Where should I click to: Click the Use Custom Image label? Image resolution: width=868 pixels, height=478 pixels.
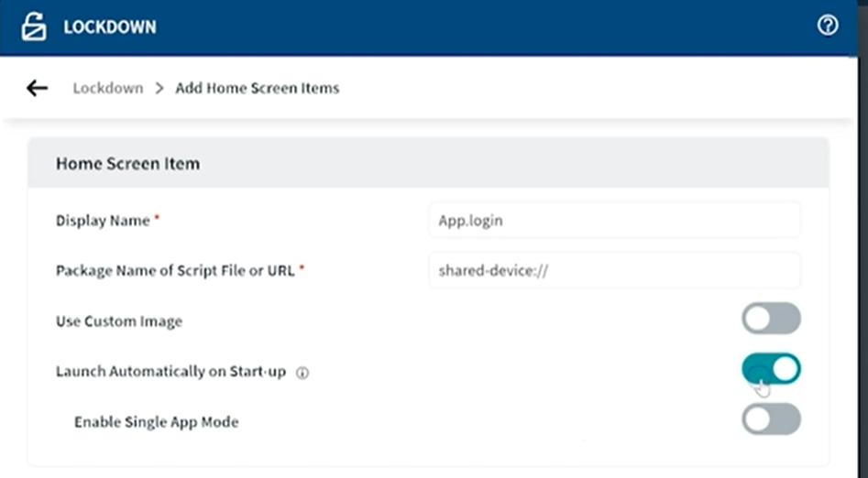[x=119, y=321]
